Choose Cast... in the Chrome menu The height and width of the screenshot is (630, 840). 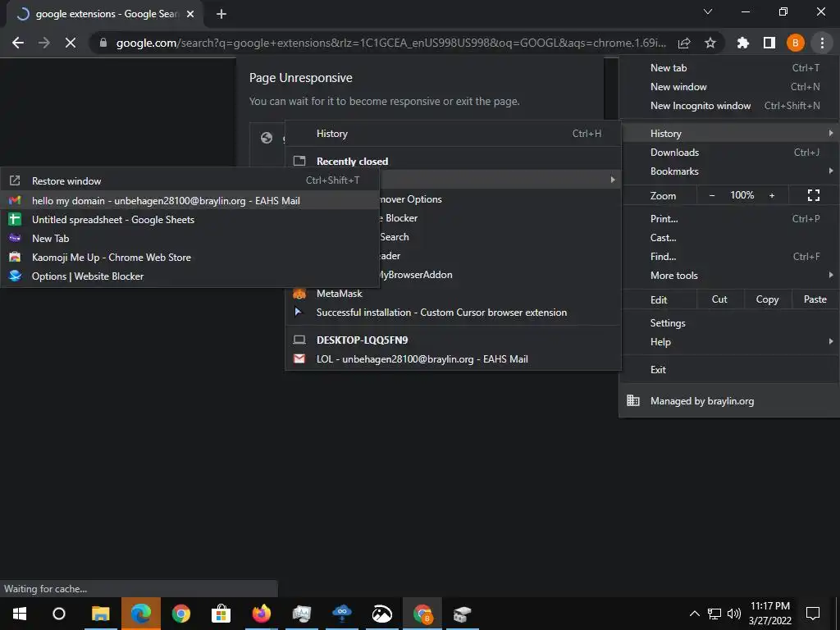729,238
